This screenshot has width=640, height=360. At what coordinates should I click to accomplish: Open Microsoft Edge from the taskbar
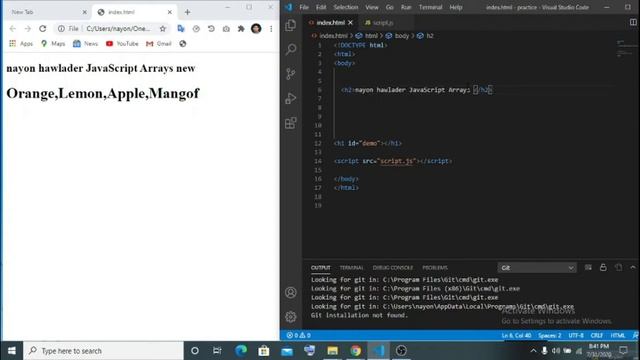241,351
